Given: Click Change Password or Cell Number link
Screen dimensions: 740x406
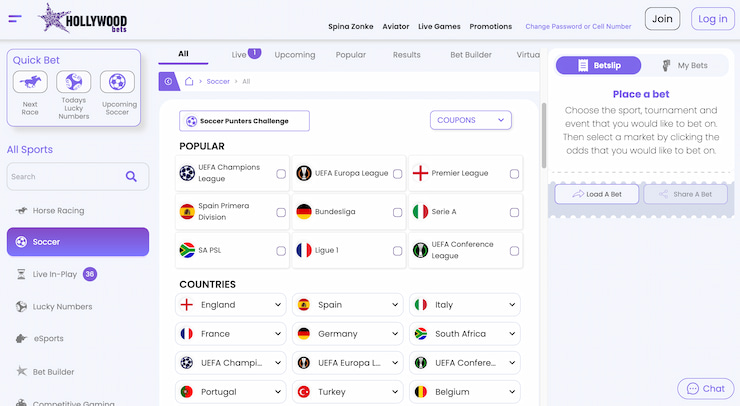Looking at the screenshot, I should (x=578, y=26).
